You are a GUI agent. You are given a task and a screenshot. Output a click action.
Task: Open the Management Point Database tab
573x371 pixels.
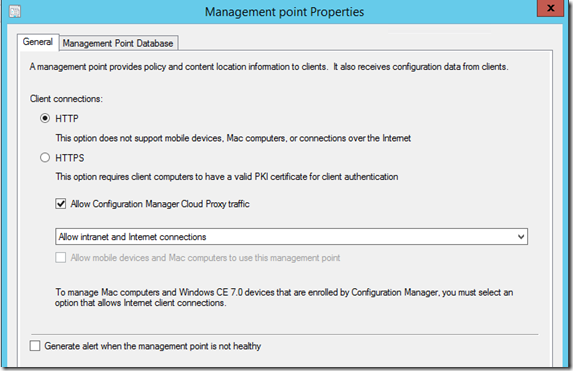(x=118, y=43)
